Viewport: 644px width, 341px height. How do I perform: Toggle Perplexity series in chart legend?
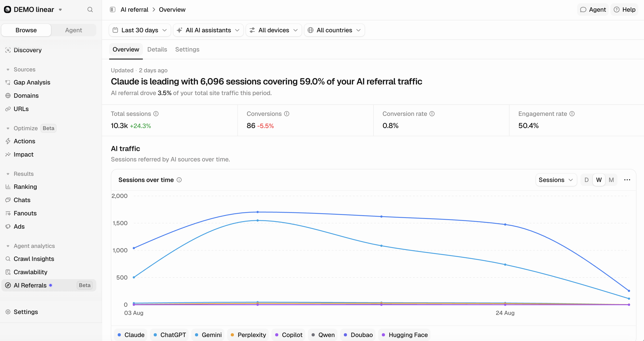tap(248, 335)
